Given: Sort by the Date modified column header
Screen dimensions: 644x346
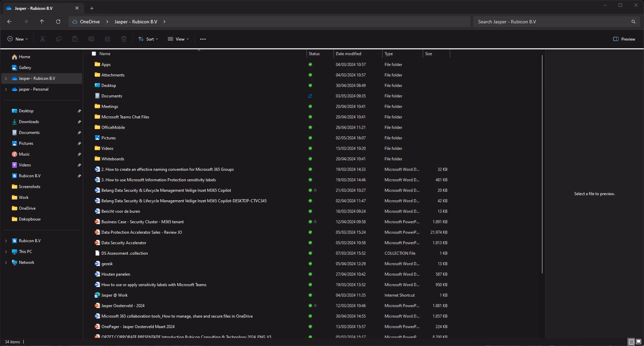Looking at the screenshot, I should tap(348, 54).
